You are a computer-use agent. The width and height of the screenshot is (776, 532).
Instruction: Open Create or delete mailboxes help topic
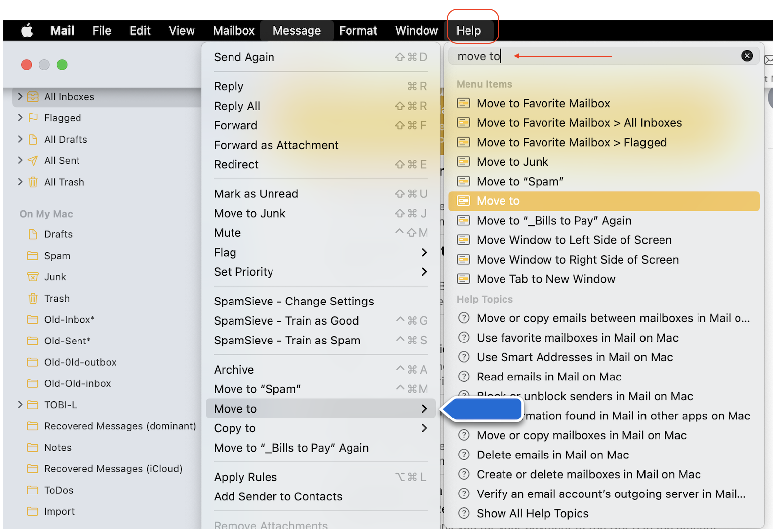click(604, 474)
